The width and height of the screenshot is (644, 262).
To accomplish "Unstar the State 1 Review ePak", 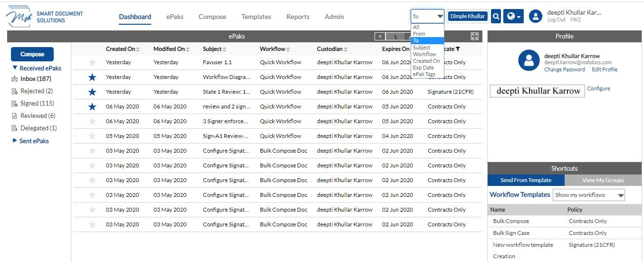I will [x=92, y=92].
